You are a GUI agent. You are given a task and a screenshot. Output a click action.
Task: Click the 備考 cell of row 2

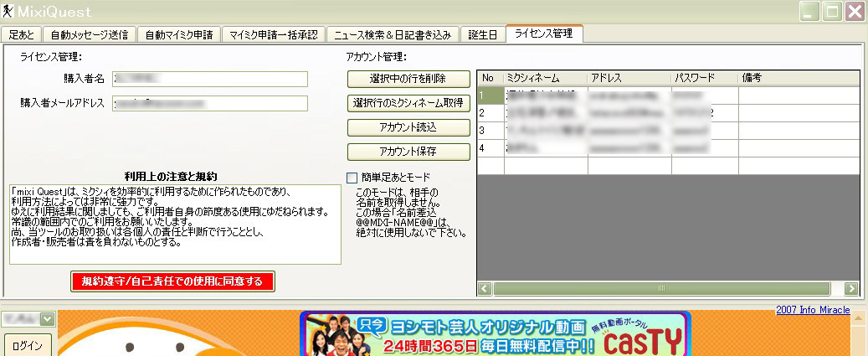coord(799,113)
